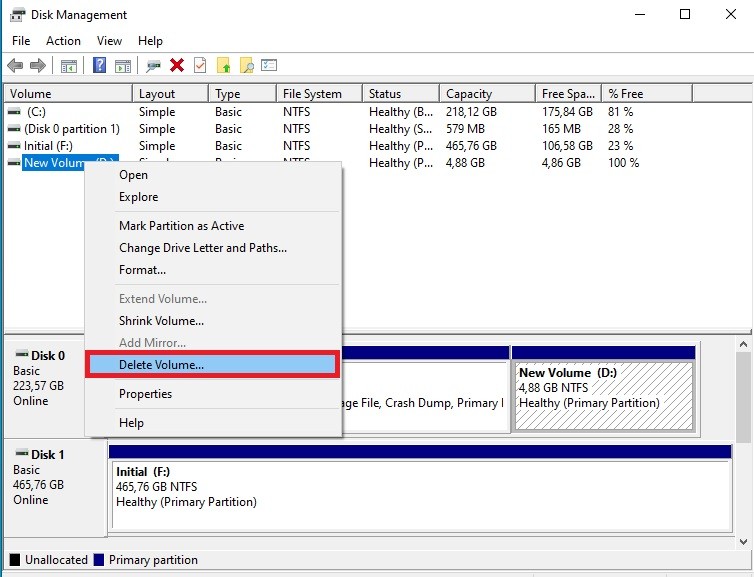
Task: Sort by the % Free column header
Action: tap(647, 93)
